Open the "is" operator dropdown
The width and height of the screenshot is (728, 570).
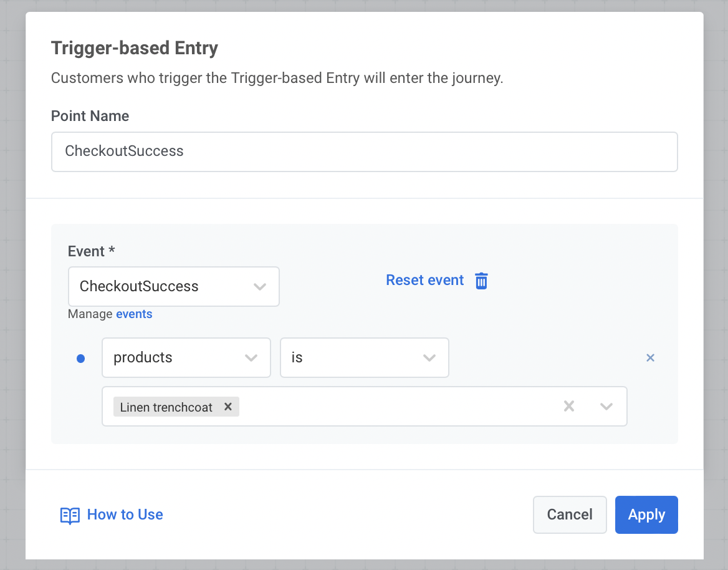(355, 358)
